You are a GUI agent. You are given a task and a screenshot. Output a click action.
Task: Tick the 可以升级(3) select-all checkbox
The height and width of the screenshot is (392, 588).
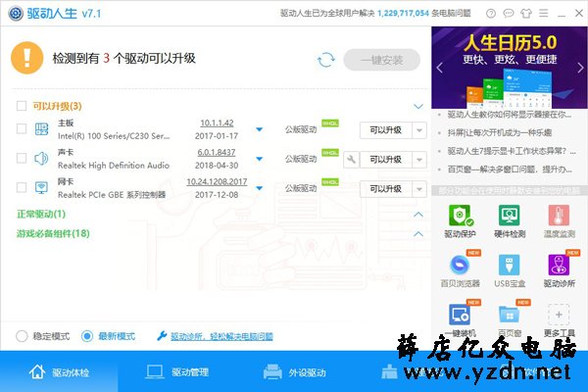[x=22, y=106]
